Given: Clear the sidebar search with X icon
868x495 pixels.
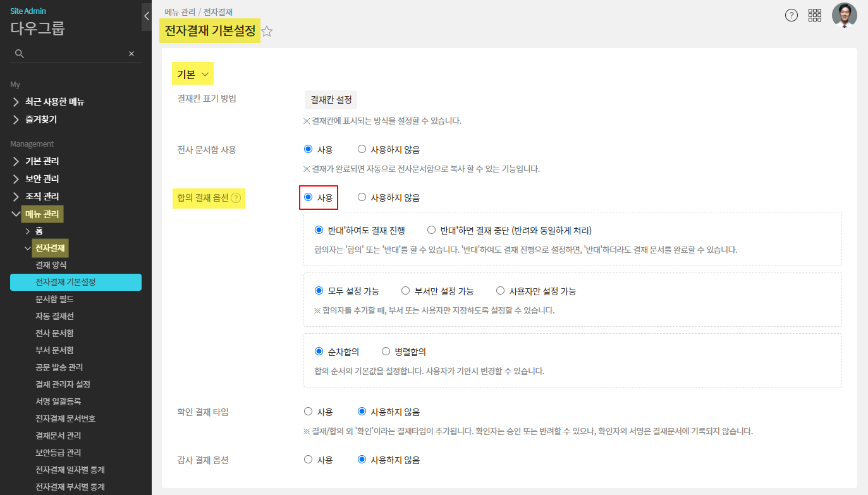Looking at the screenshot, I should click(131, 54).
